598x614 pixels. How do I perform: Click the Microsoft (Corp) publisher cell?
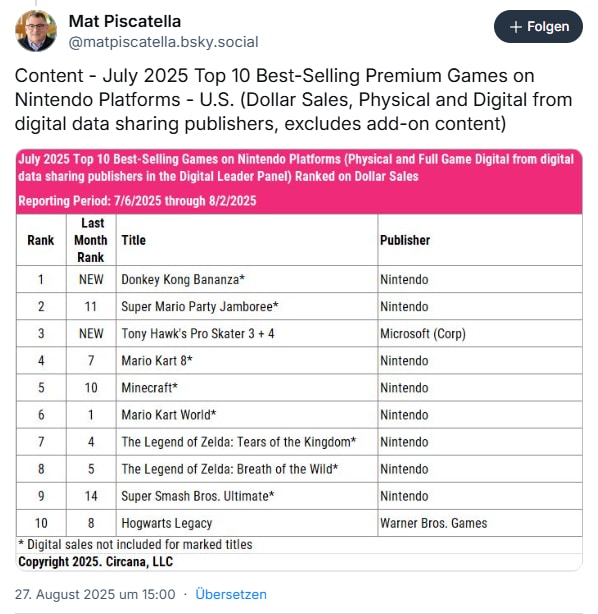click(480, 334)
